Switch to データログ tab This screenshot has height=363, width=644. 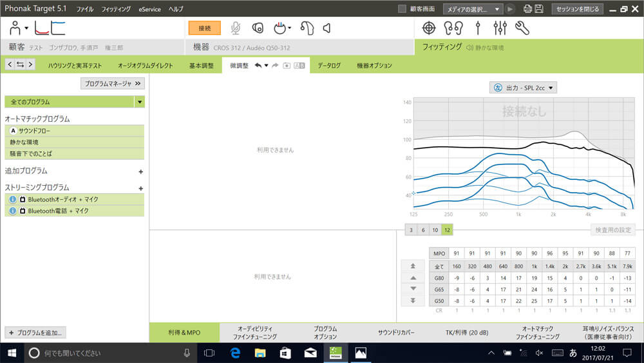coord(329,65)
